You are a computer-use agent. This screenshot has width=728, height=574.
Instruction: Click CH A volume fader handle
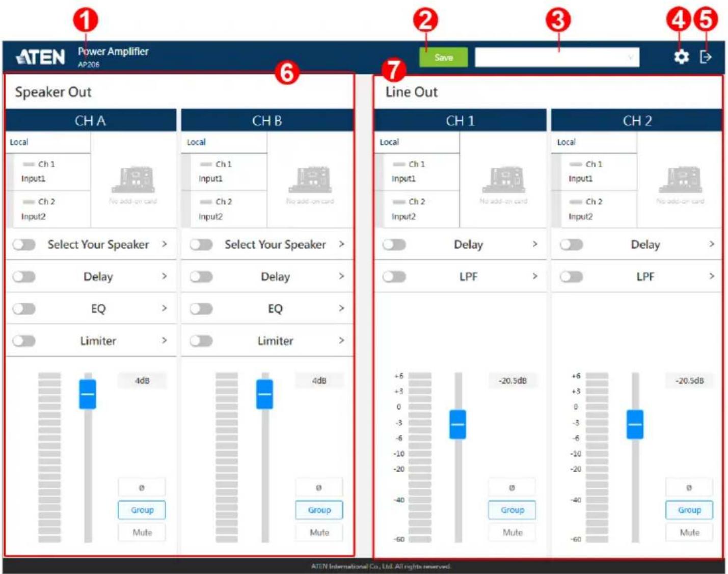point(88,394)
